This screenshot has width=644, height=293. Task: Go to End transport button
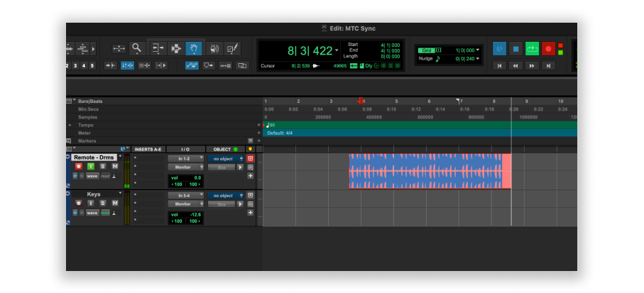pyautogui.click(x=548, y=66)
